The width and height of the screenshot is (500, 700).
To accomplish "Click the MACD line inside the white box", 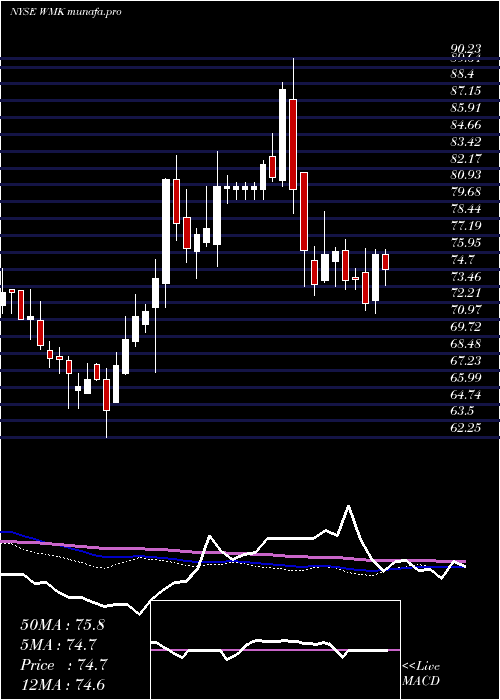I will click(x=269, y=648).
